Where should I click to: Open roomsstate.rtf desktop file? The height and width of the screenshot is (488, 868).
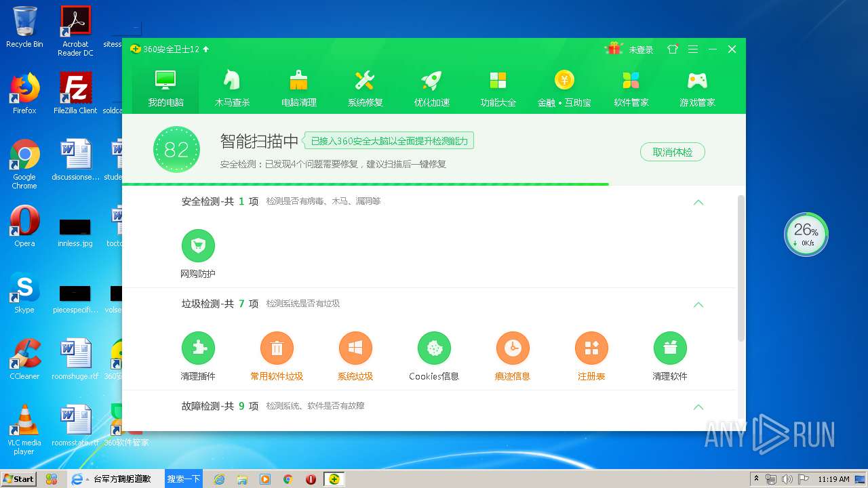(75, 426)
